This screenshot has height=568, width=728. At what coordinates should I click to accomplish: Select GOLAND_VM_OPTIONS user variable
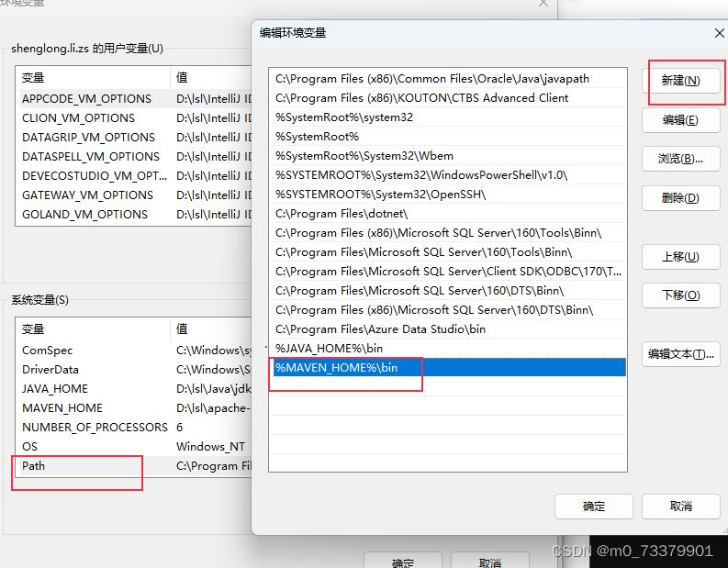tap(134, 215)
